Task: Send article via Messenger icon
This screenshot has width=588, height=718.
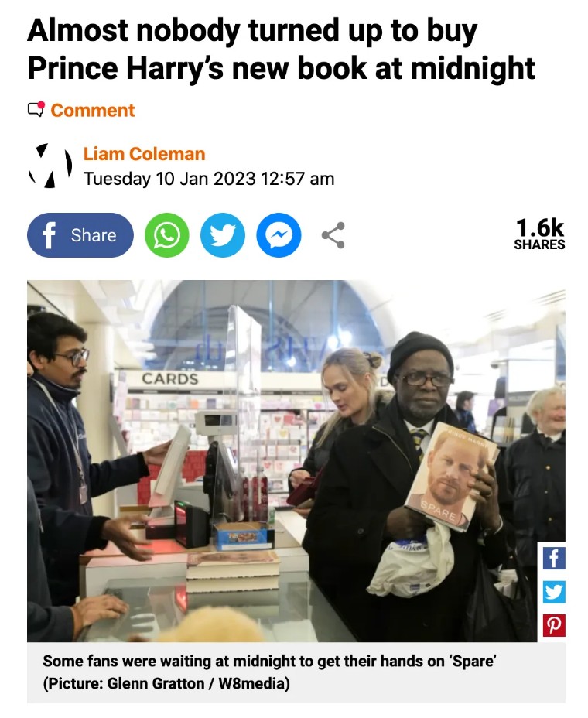Action: [x=279, y=235]
